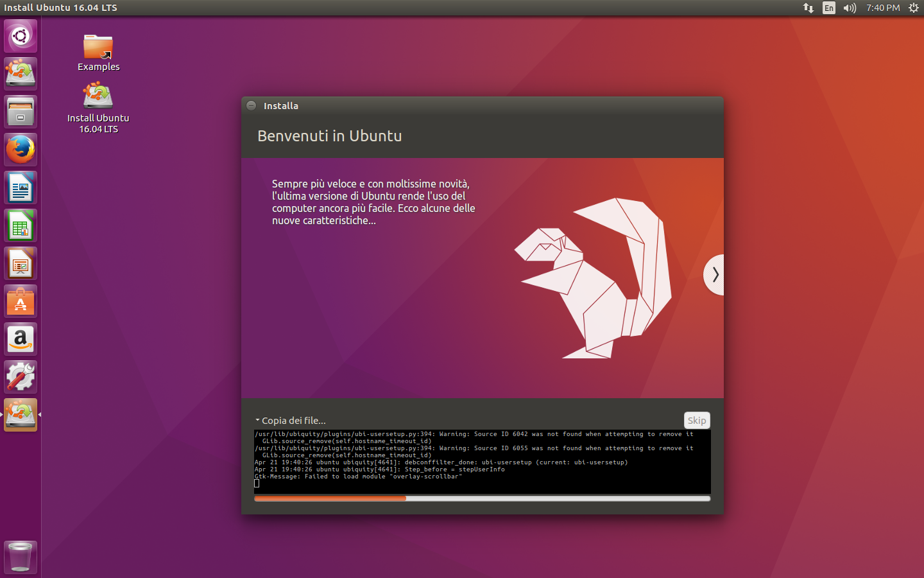Click the orange installation progress bar
This screenshot has width=924, height=578.
330,498
